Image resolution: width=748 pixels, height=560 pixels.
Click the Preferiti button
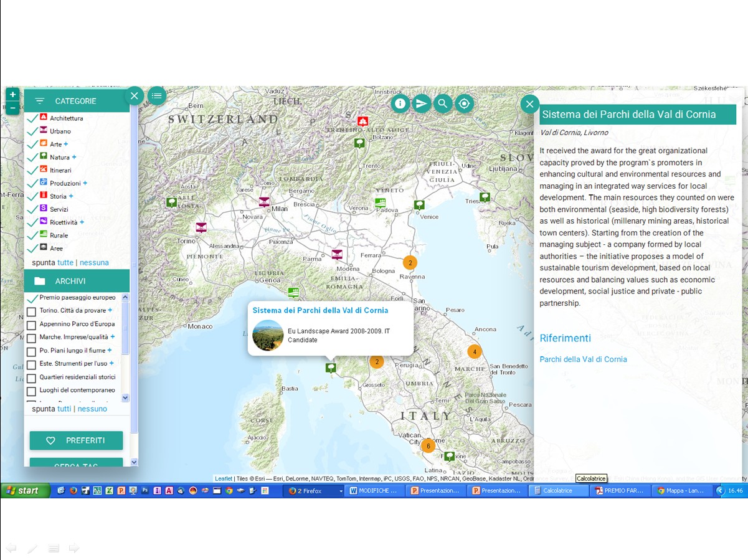coord(76,440)
